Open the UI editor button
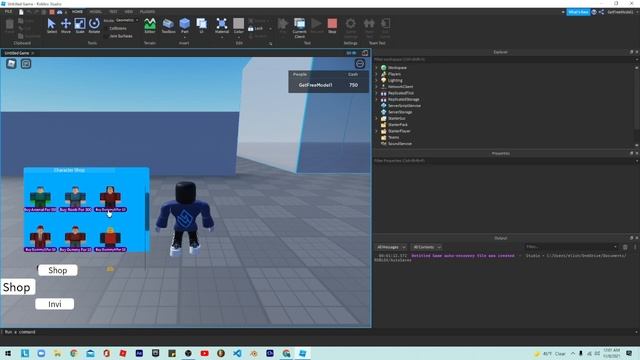The width and height of the screenshot is (640, 360). [202, 25]
